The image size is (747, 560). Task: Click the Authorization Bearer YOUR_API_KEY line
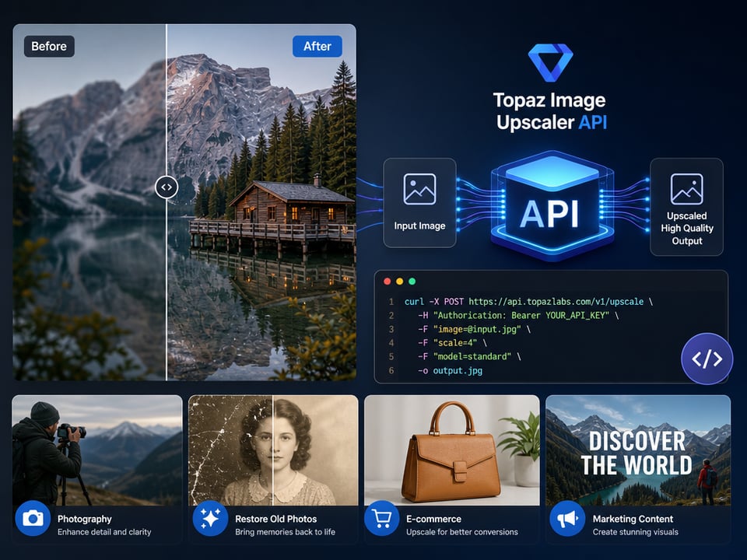pos(518,315)
